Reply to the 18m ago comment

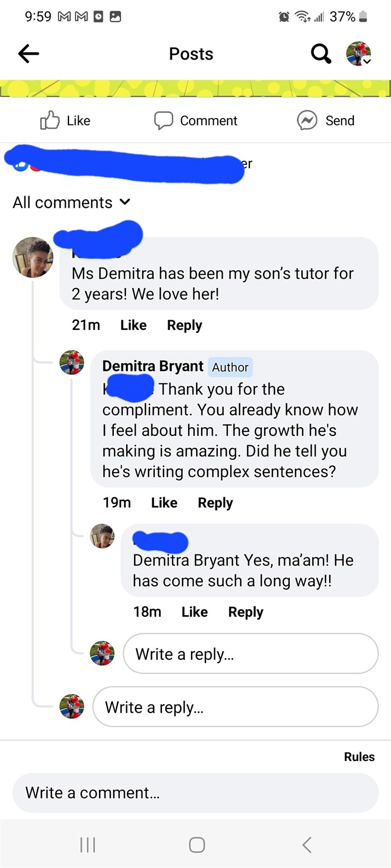246,612
